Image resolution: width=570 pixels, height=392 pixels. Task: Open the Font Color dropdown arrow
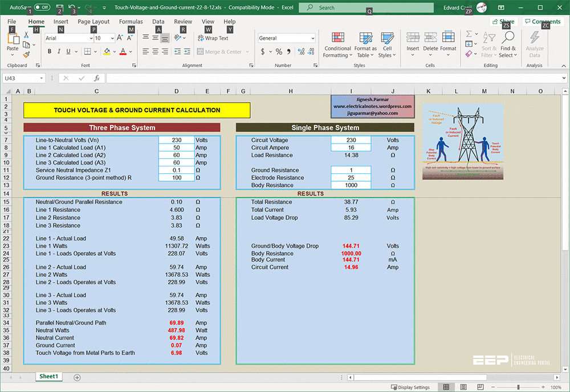click(131, 52)
